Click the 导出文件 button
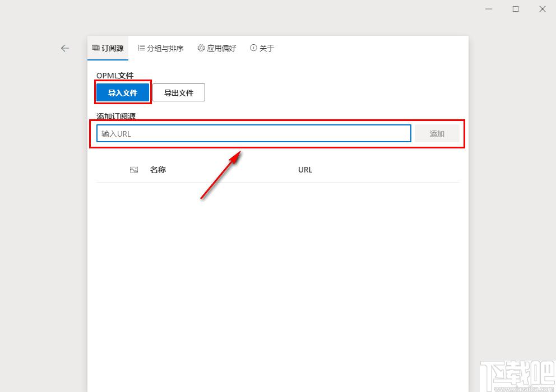 (179, 92)
